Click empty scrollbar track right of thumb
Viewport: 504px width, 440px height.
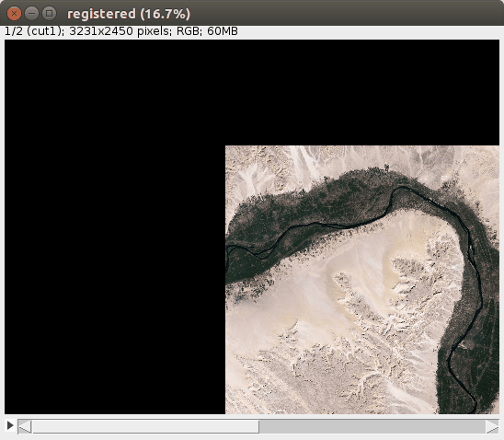point(372,426)
